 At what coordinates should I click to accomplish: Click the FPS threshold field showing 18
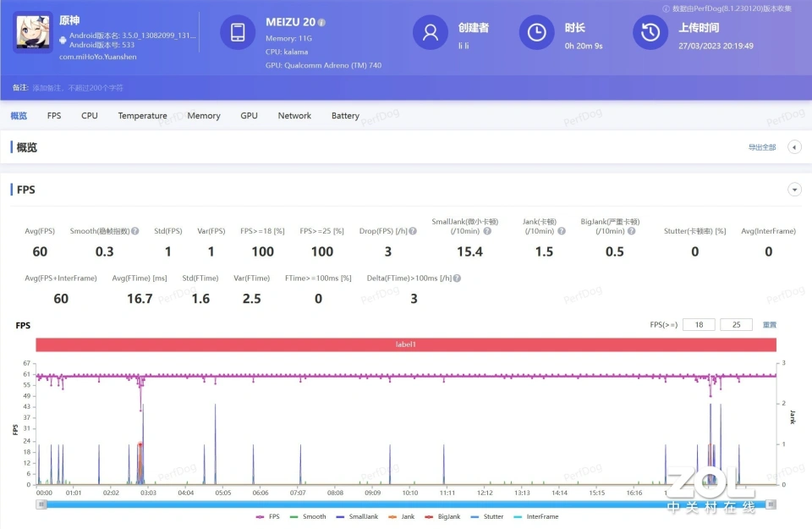point(699,325)
